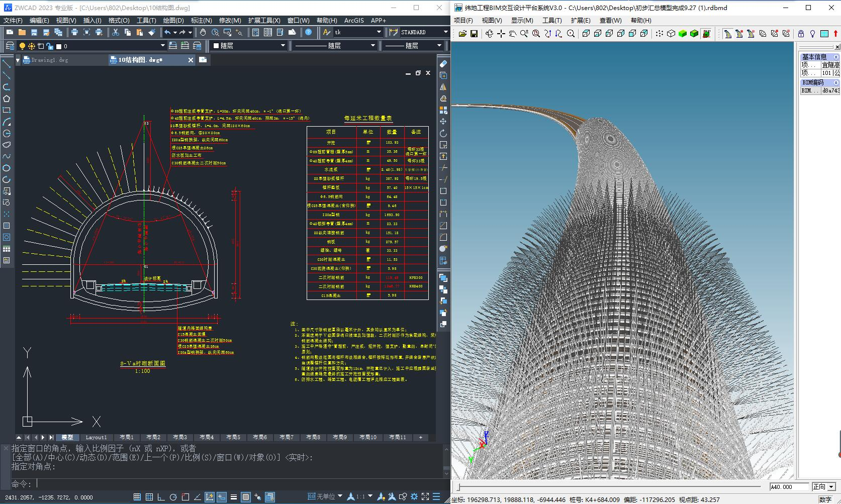This screenshot has width=841, height=504.
Task: Toggle polar tracking in status bar
Action: 173,497
